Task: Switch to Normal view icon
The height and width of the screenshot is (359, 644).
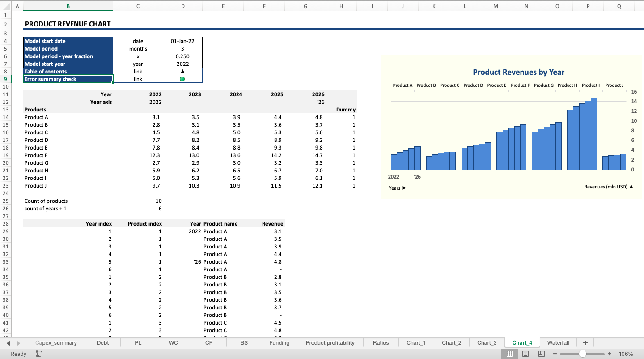Action: [x=509, y=354]
